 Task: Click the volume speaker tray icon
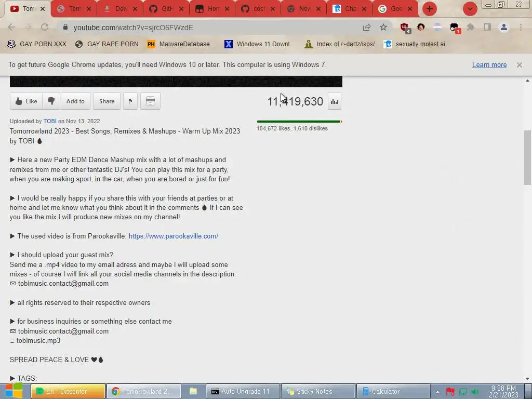tap(475, 392)
